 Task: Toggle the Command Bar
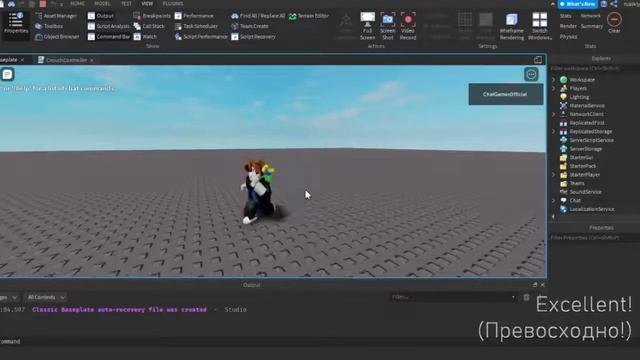coord(109,37)
